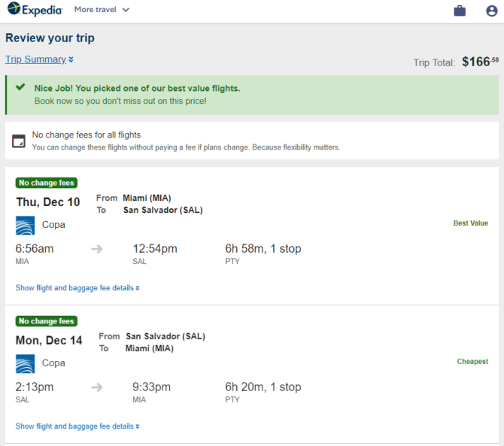Click No change fees badge on Mon, Dec 14

tap(47, 321)
